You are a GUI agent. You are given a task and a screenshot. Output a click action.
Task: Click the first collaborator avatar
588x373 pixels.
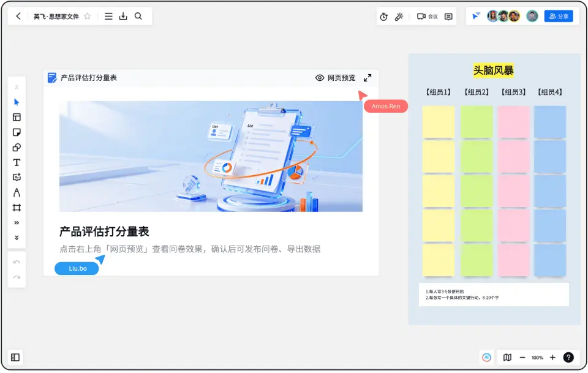point(492,16)
